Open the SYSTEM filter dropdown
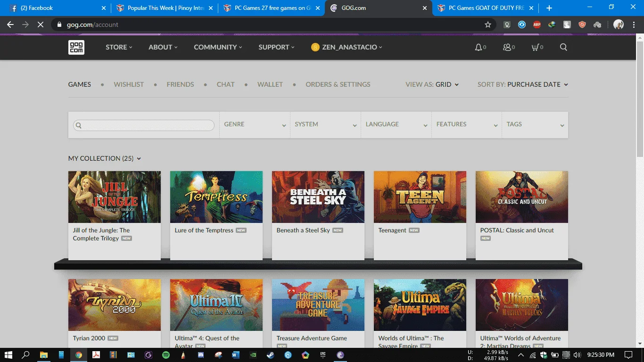The width and height of the screenshot is (644, 362). pyautogui.click(x=325, y=124)
